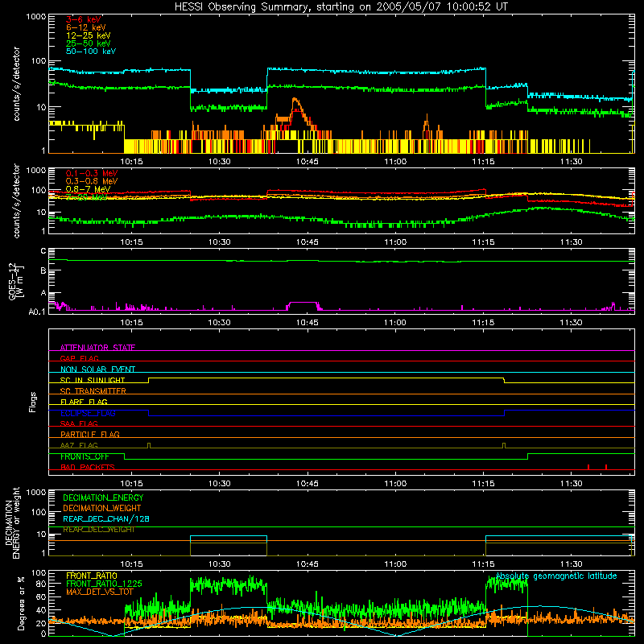Click the Absolute geomagnetic latitude label

pyautogui.click(x=556, y=576)
